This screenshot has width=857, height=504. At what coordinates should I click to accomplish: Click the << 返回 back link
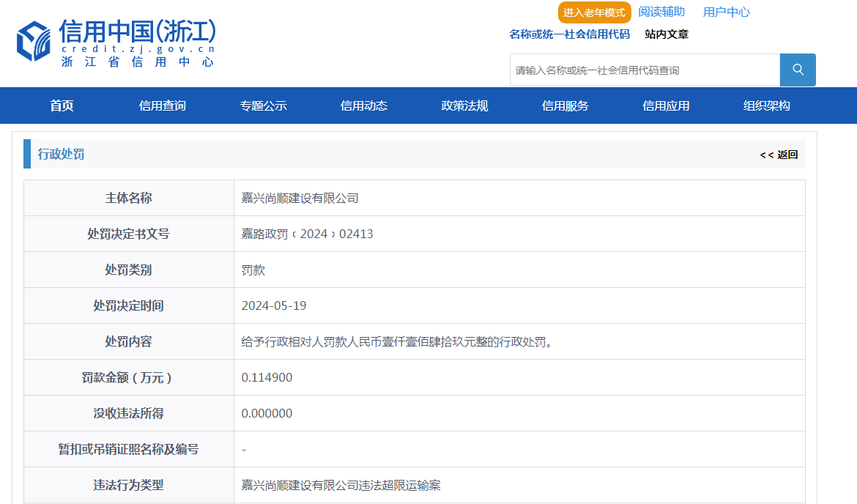779,155
